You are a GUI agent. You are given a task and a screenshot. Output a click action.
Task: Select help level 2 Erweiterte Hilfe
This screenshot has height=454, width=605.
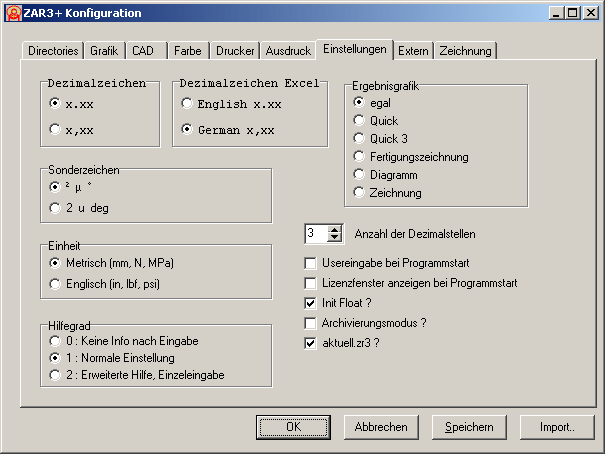point(54,375)
